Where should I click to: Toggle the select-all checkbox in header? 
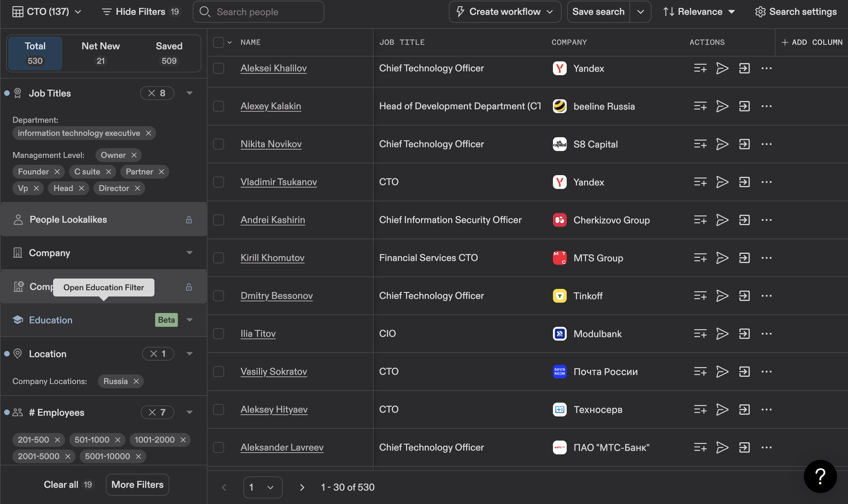point(219,42)
